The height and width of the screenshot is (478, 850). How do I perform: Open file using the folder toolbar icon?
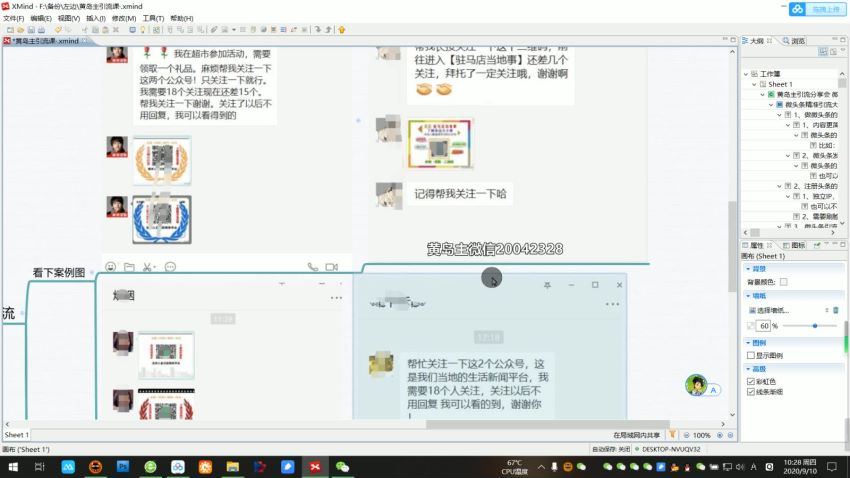click(21, 30)
